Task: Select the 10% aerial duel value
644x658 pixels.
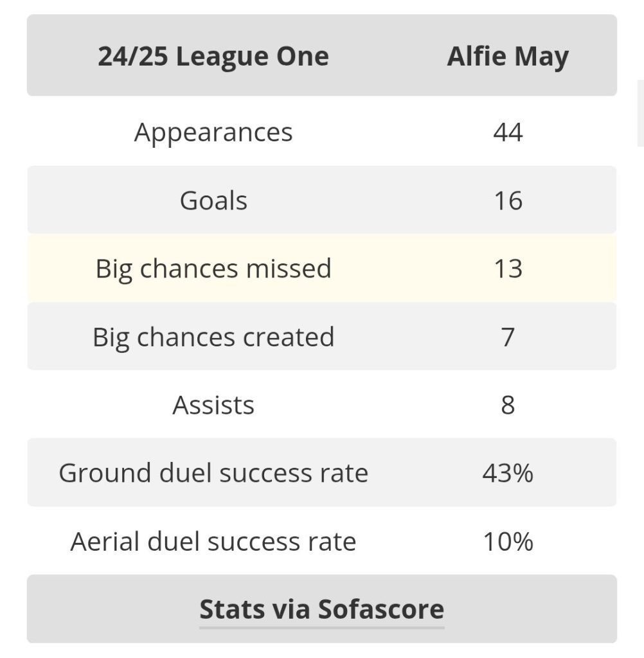Action: [x=508, y=541]
